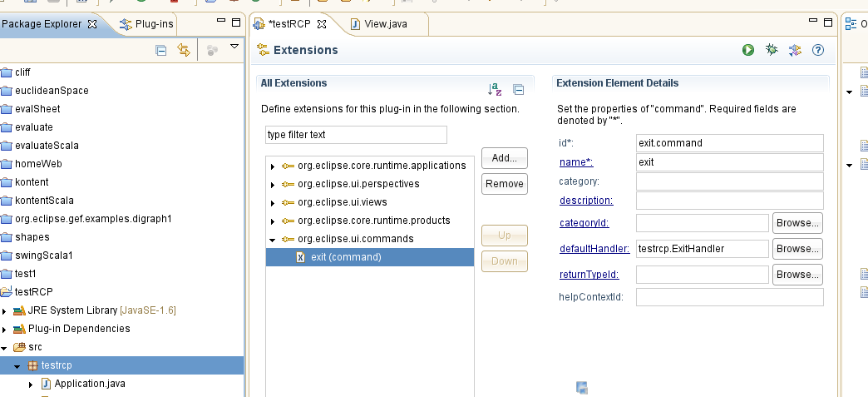Minimize the Package Explorer panel

[x=221, y=21]
